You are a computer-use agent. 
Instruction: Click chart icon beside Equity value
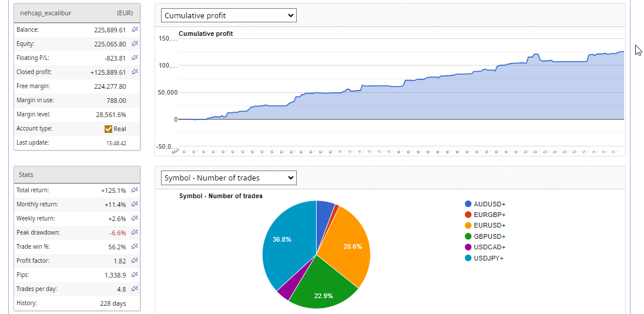click(x=135, y=44)
